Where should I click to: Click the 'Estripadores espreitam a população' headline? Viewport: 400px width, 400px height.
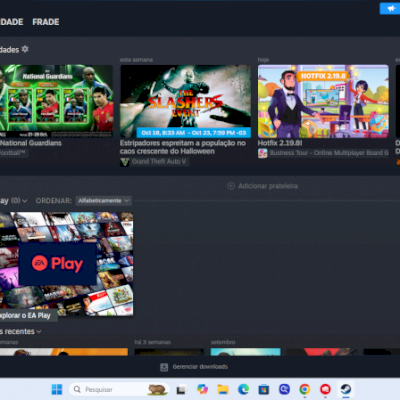pos(183,147)
